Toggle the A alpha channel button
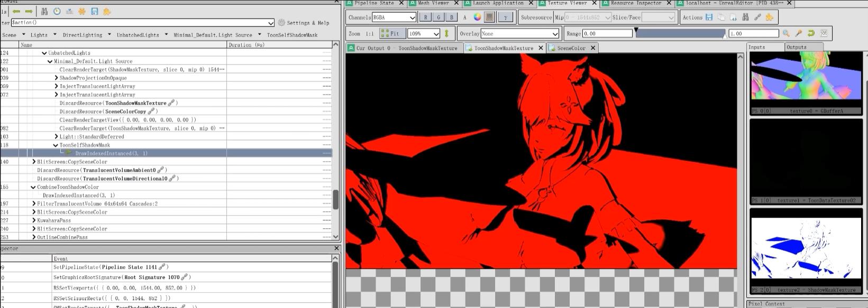 pos(465,17)
